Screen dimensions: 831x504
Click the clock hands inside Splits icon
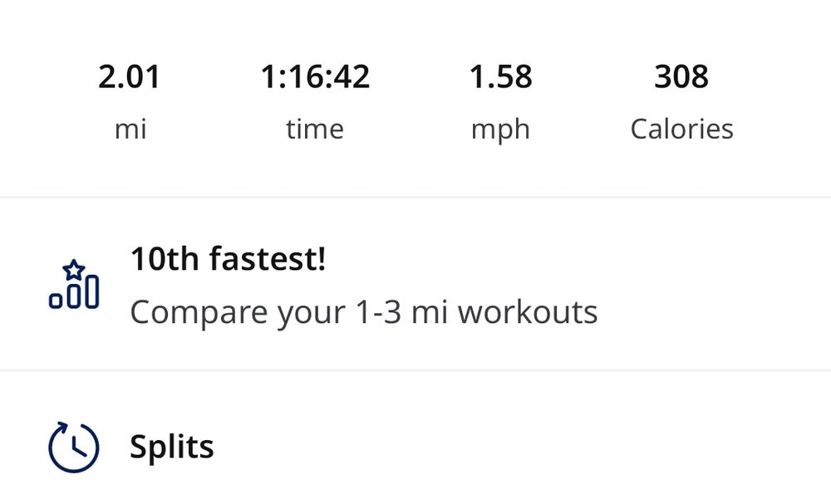[77, 449]
